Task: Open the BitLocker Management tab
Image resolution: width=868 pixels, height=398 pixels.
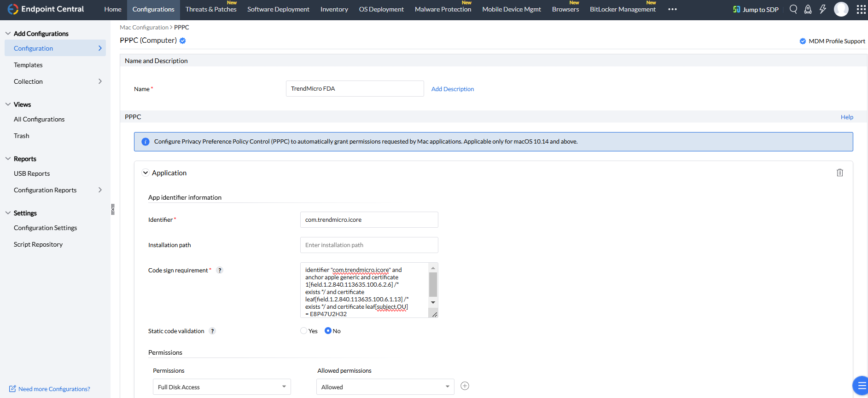Action: click(x=623, y=9)
